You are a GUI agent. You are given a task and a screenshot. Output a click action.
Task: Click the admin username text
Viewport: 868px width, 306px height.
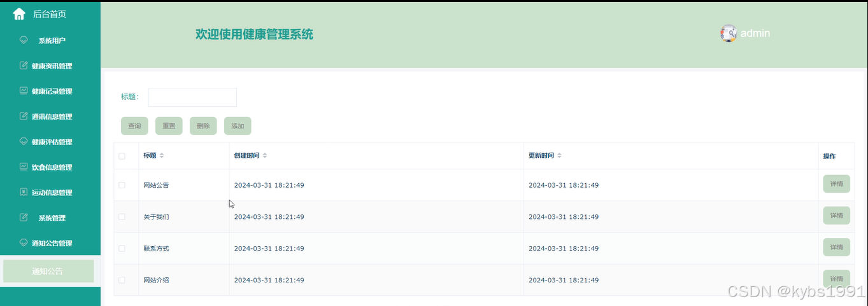(x=755, y=33)
